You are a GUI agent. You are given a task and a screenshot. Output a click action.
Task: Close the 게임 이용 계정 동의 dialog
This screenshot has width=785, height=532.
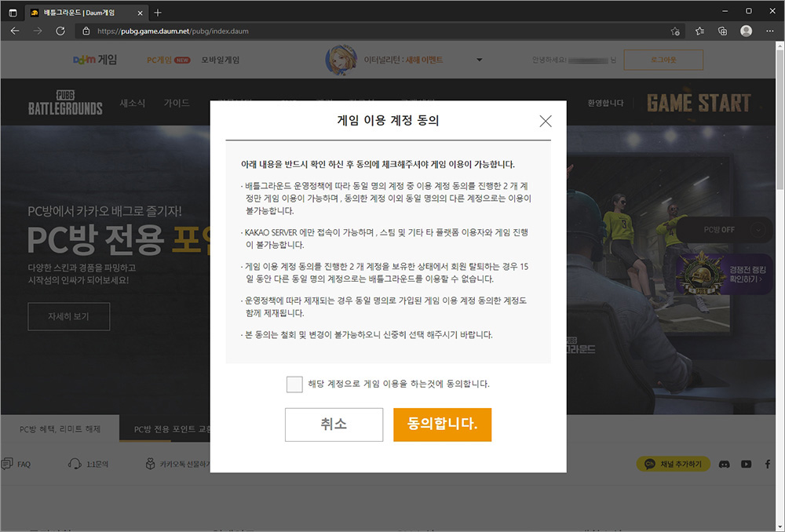pos(546,121)
